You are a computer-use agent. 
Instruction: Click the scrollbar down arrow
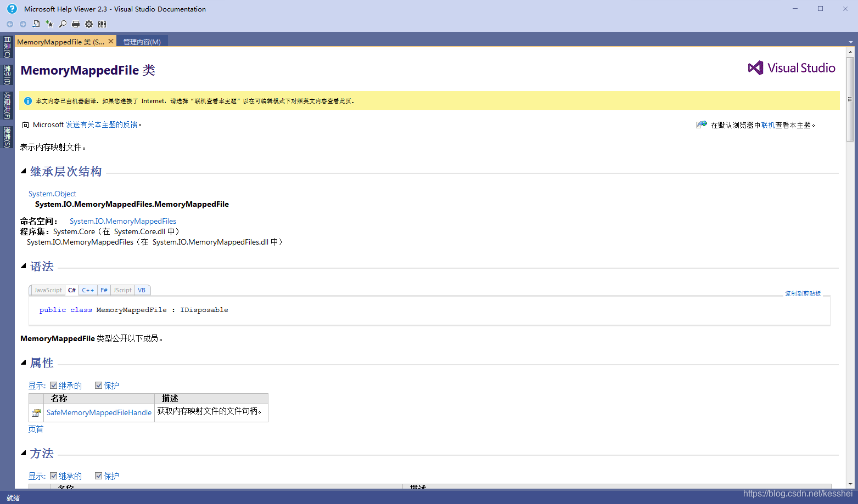pos(850,484)
